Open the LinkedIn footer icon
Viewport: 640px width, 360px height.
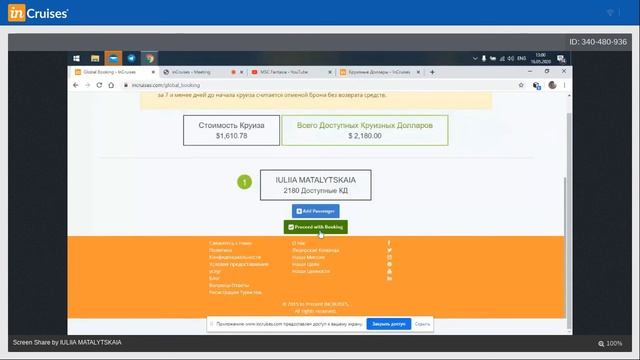point(389,278)
